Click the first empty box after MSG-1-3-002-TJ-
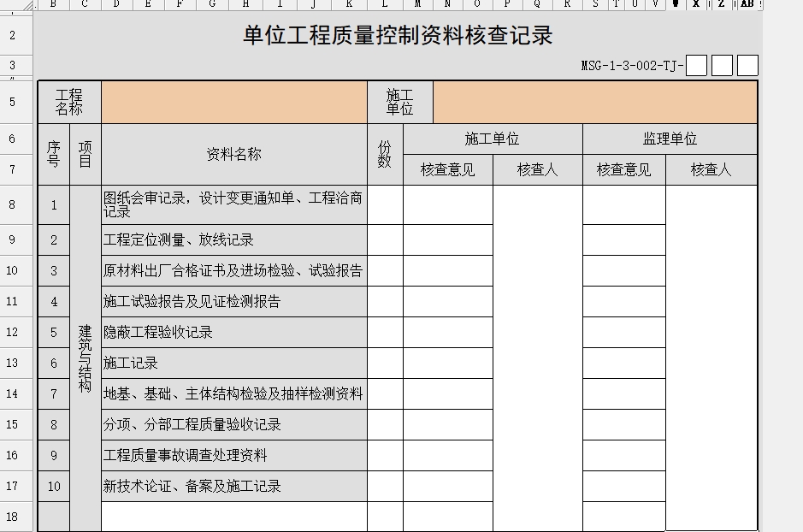The width and height of the screenshot is (803, 532). click(696, 65)
